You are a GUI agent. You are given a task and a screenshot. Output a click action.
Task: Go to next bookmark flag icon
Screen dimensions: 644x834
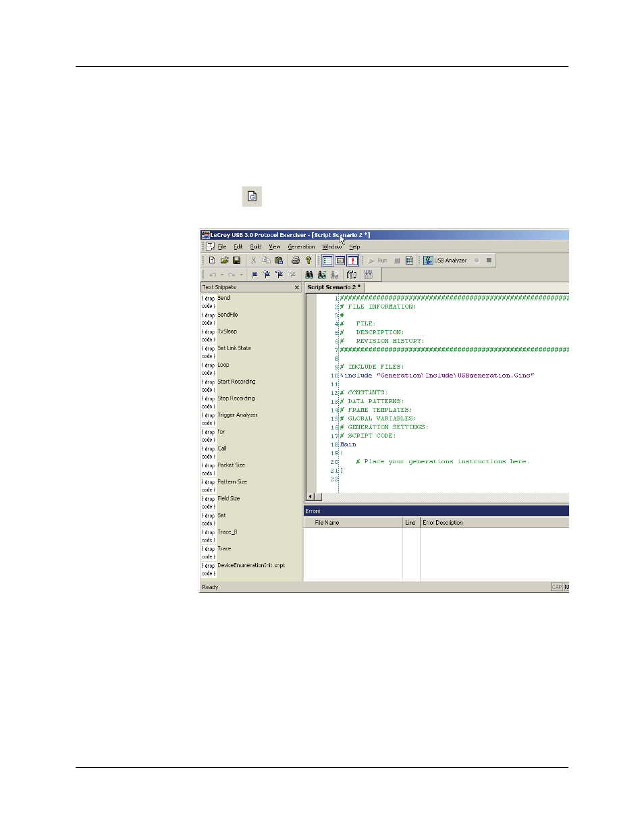point(267,275)
